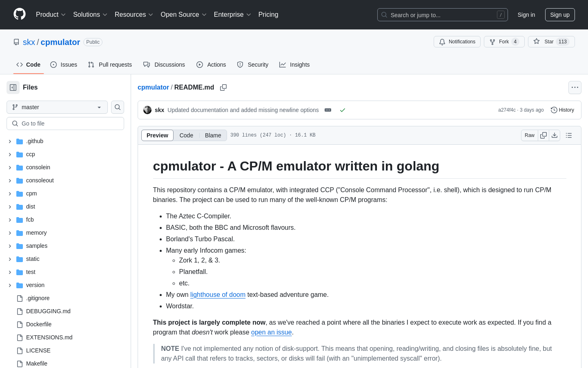
Task: Open the Issues tab
Action: click(x=64, y=65)
